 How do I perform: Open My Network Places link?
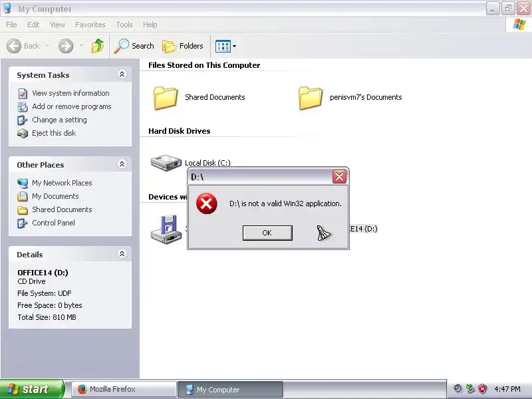pyautogui.click(x=62, y=183)
